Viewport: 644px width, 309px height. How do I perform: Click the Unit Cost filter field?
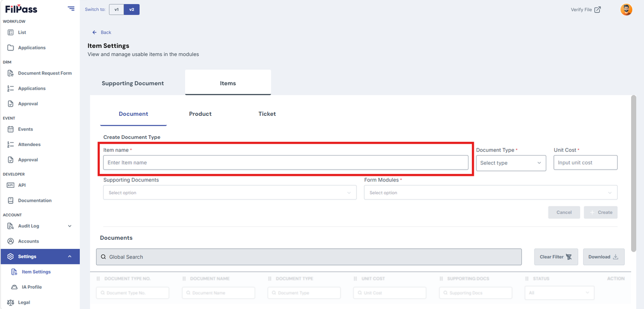coord(390,293)
